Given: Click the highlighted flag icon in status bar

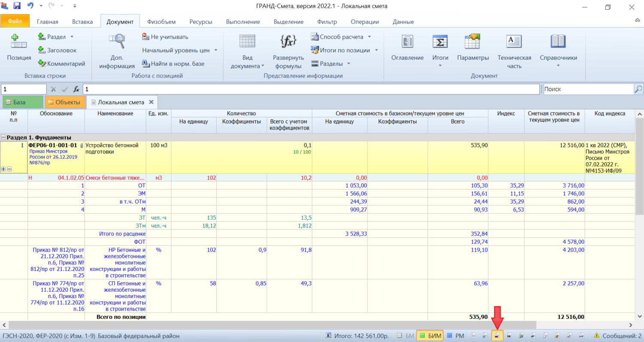Looking at the screenshot, I should click(x=497, y=336).
